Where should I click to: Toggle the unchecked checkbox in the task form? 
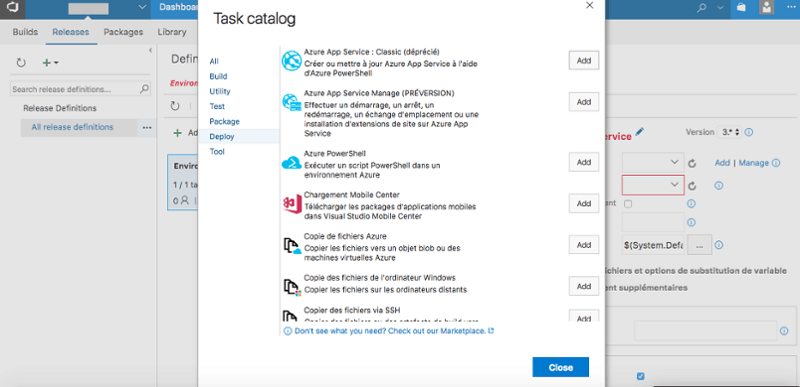pos(628,204)
